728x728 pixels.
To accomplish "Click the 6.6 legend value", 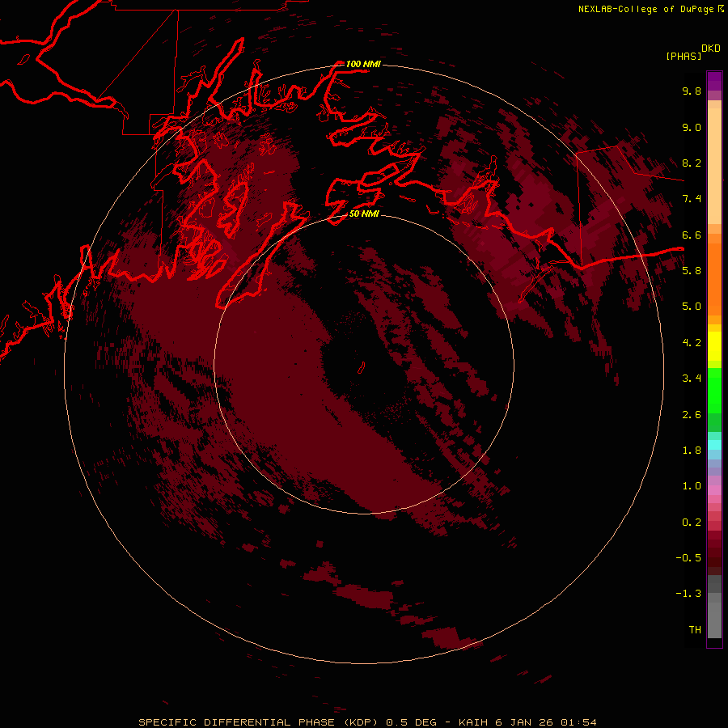I will 692,235.
